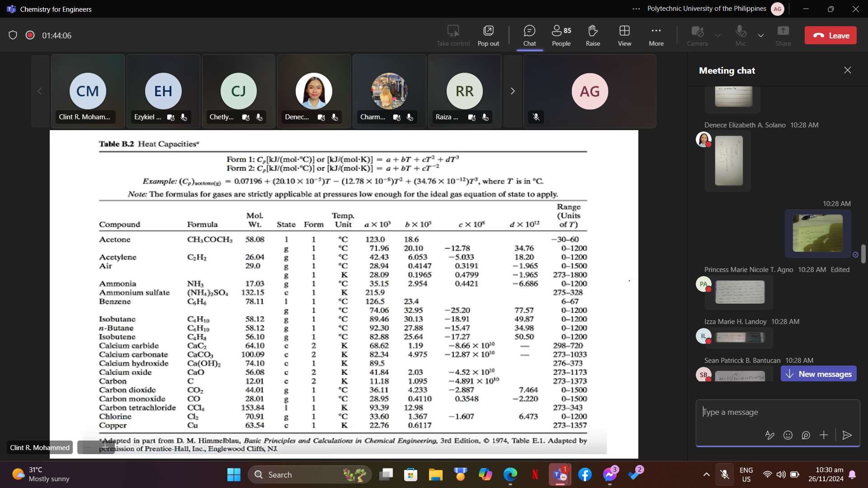Raise your hand in the meeting
868x488 pixels.
tap(593, 36)
